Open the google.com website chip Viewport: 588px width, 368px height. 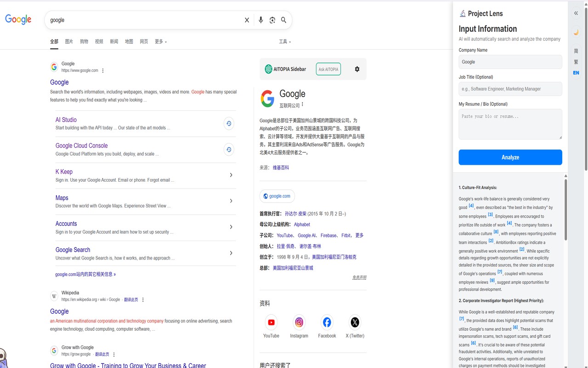277,196
